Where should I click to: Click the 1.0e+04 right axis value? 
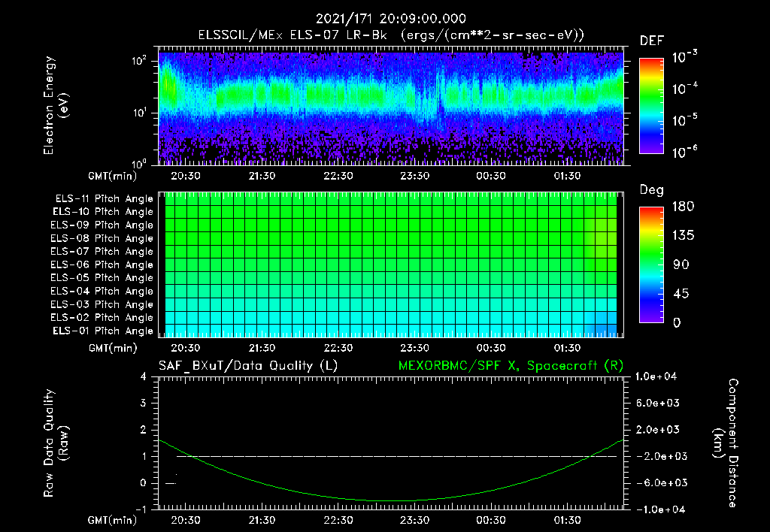coord(656,376)
